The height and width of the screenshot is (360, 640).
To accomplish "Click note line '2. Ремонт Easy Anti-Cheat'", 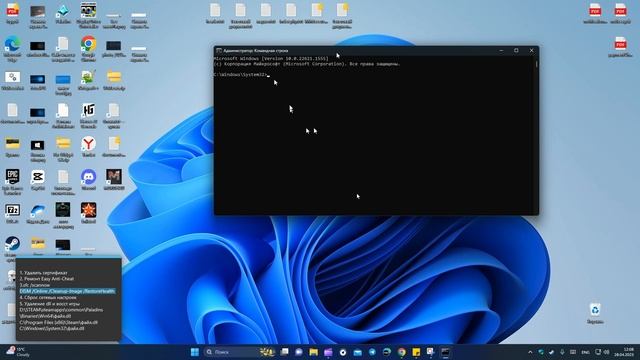I will click(47, 279).
